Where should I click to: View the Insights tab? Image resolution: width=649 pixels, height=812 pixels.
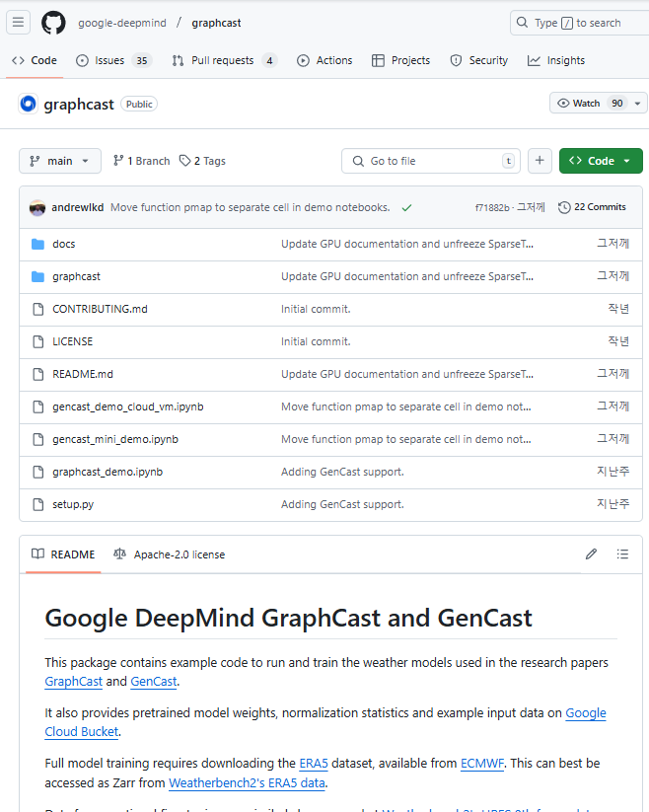tap(556, 60)
